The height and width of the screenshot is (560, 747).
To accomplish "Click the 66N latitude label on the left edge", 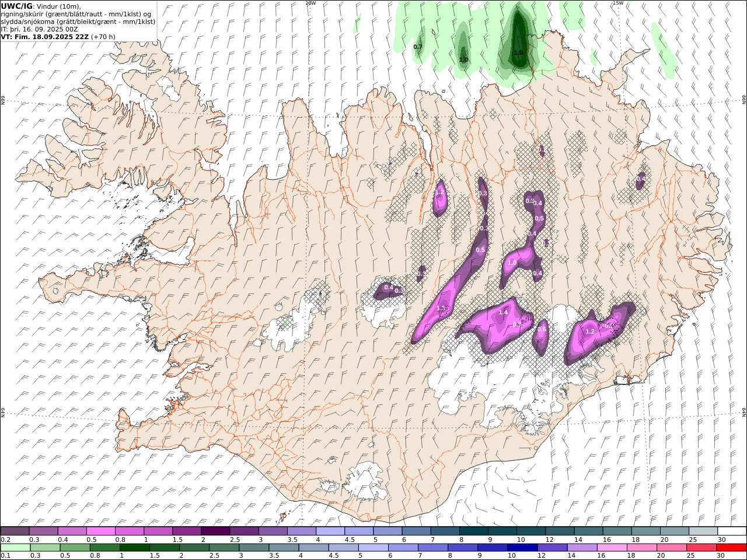I will [x=3, y=100].
